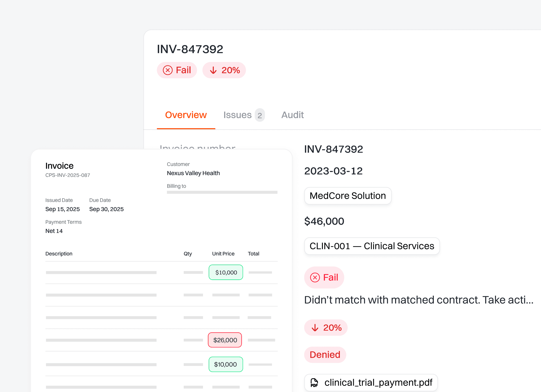Click the PDF file icon
The height and width of the screenshot is (392, 541).
pos(314,383)
